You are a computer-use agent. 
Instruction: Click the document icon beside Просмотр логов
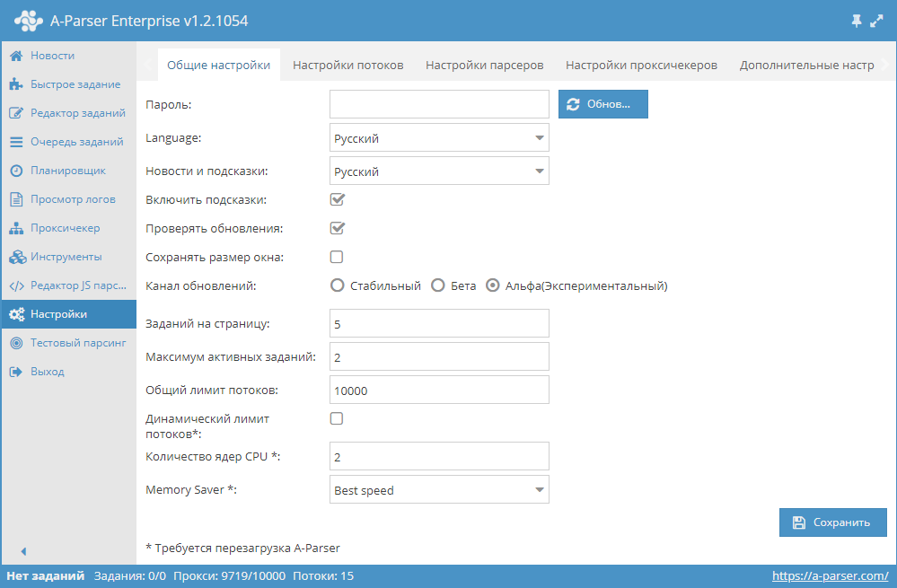click(x=16, y=199)
